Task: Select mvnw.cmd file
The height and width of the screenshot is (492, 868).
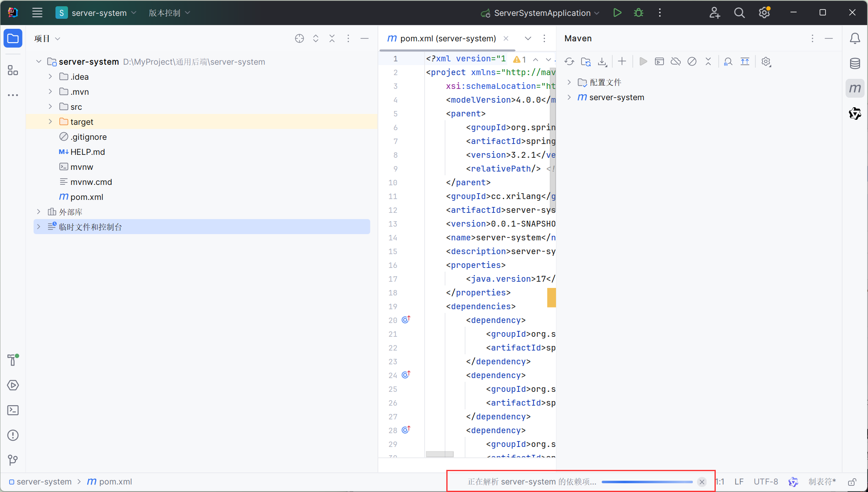Action: 91,182
